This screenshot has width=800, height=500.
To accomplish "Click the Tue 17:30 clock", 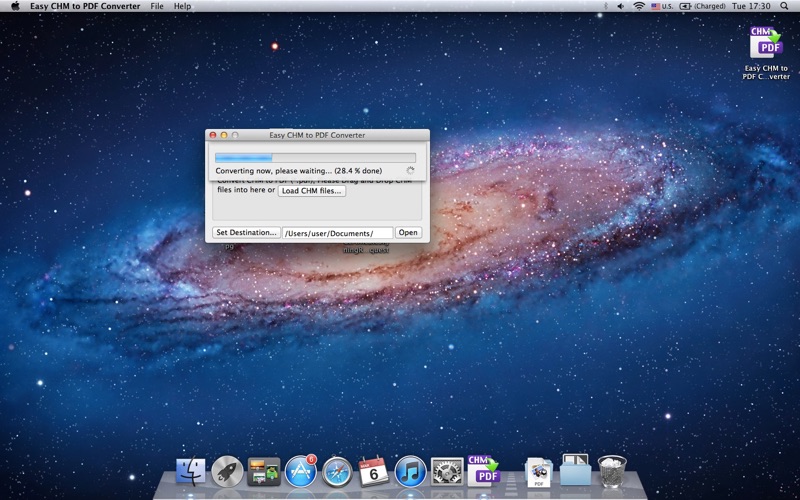I will tap(751, 6).
